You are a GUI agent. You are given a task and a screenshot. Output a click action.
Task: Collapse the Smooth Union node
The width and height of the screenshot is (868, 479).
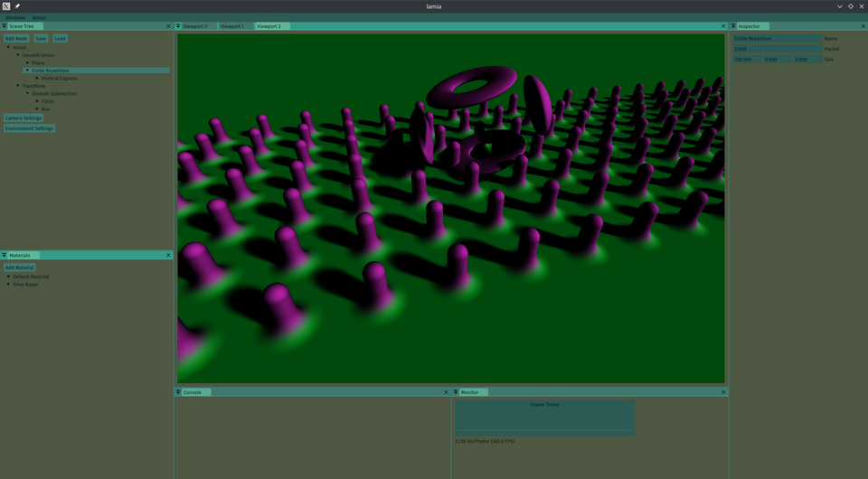(x=18, y=55)
